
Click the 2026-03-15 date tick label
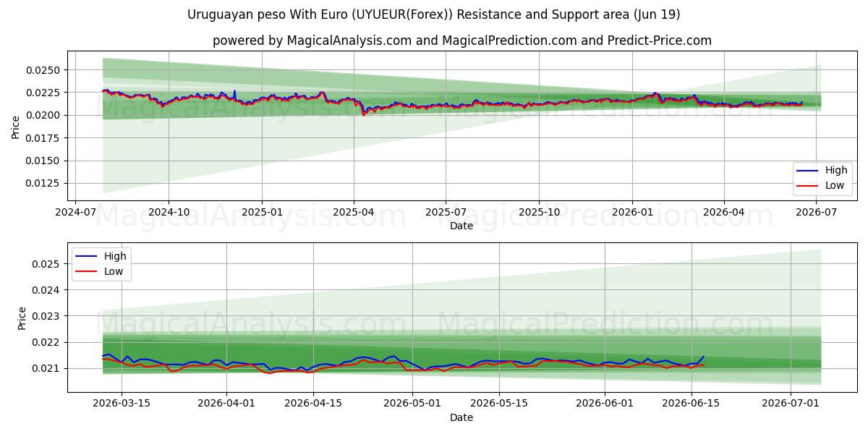pyautogui.click(x=122, y=404)
